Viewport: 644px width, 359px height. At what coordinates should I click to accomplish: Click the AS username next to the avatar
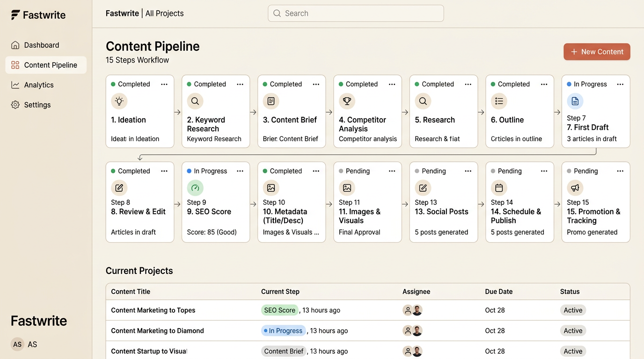click(32, 345)
